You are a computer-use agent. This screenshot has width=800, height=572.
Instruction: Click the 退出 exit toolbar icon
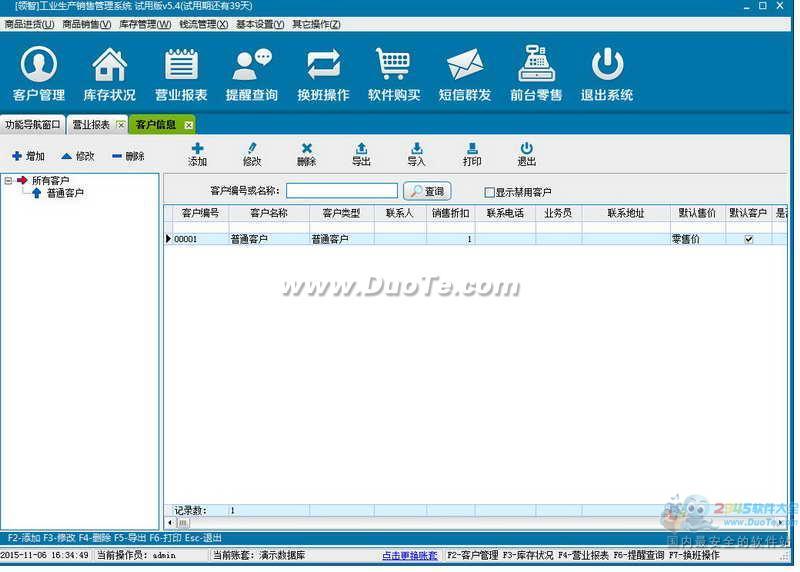tap(527, 155)
